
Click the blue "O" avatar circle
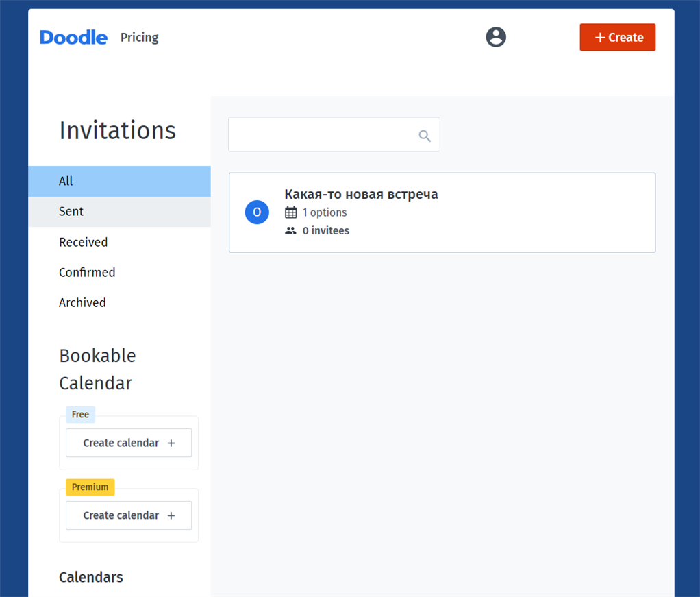pyautogui.click(x=257, y=212)
